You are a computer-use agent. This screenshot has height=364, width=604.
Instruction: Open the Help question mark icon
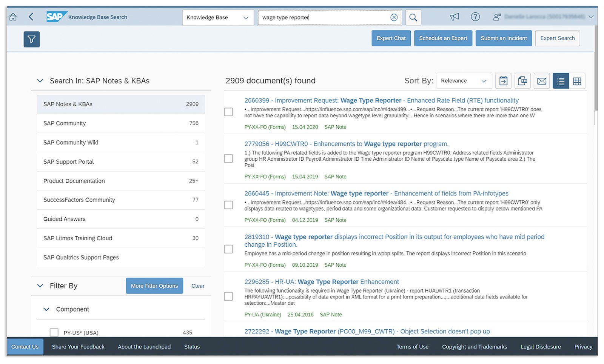coord(475,17)
